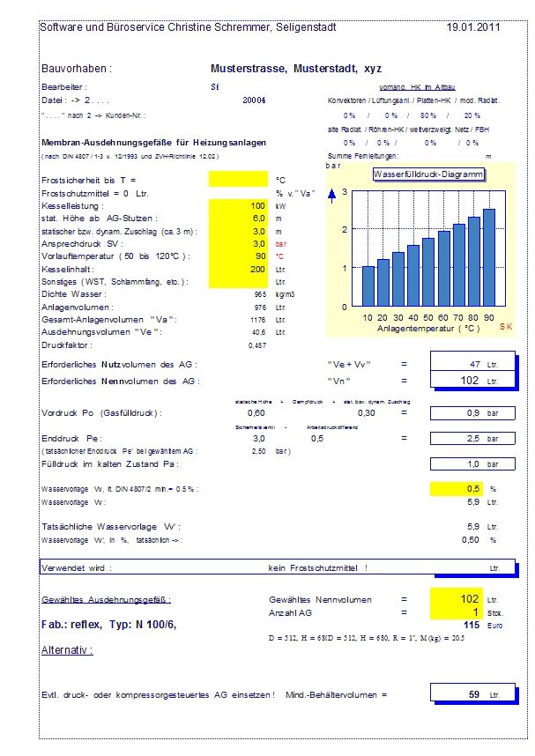
Task: Click the blue up arrow beside chart axis
Action: [x=331, y=196]
